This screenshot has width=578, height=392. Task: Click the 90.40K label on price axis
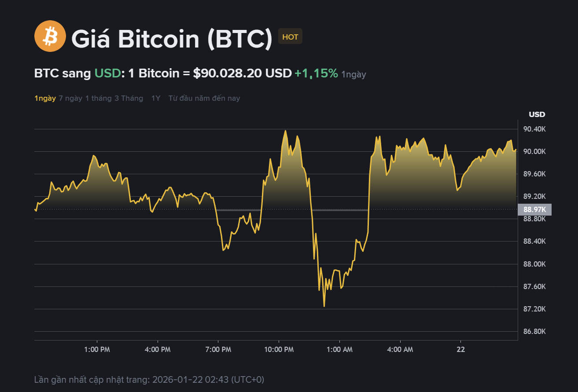[x=534, y=129]
